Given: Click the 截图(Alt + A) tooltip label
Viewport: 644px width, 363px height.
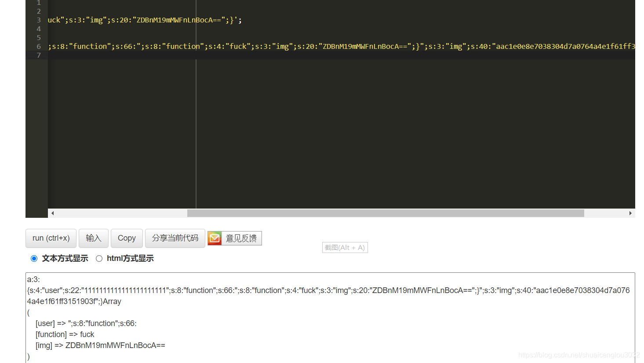Looking at the screenshot, I should coord(345,248).
